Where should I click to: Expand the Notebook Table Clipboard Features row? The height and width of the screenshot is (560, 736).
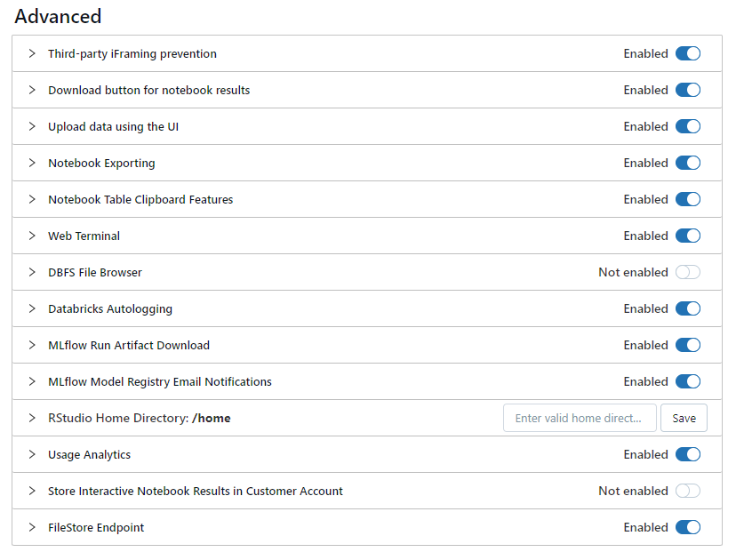32,199
